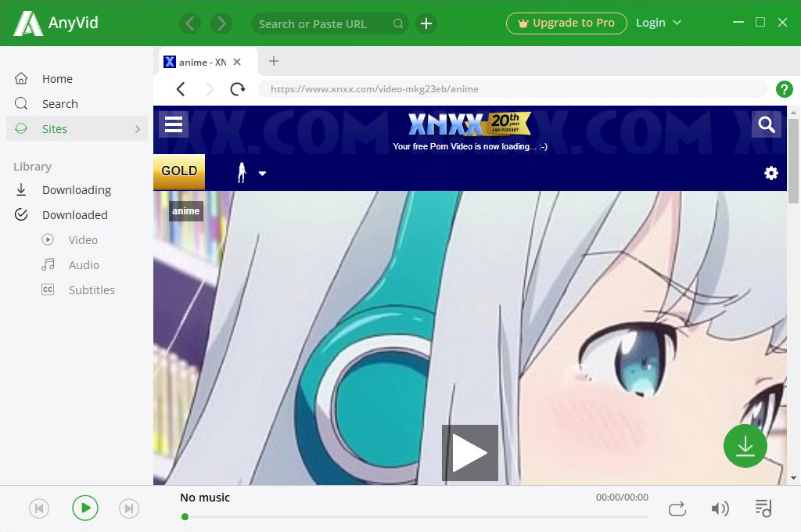Click the 'No music' track title
Screen dimensions: 801x532
coord(205,498)
